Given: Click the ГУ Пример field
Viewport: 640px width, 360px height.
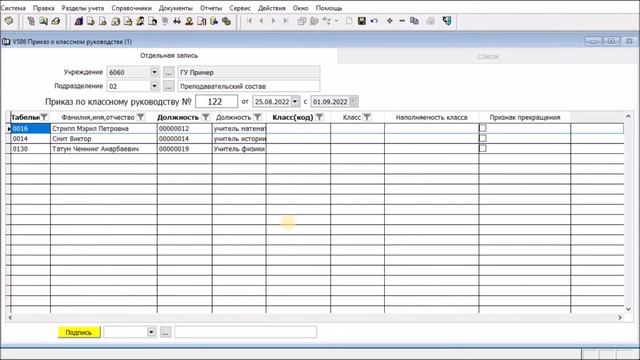Looking at the screenshot, I should [249, 72].
